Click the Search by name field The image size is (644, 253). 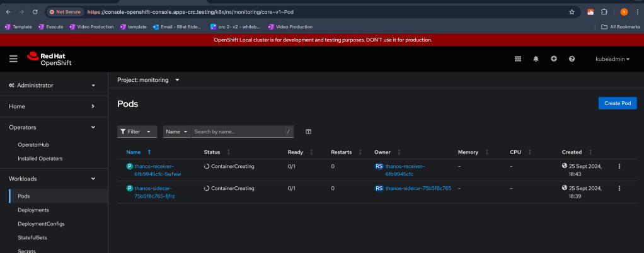pos(243,132)
